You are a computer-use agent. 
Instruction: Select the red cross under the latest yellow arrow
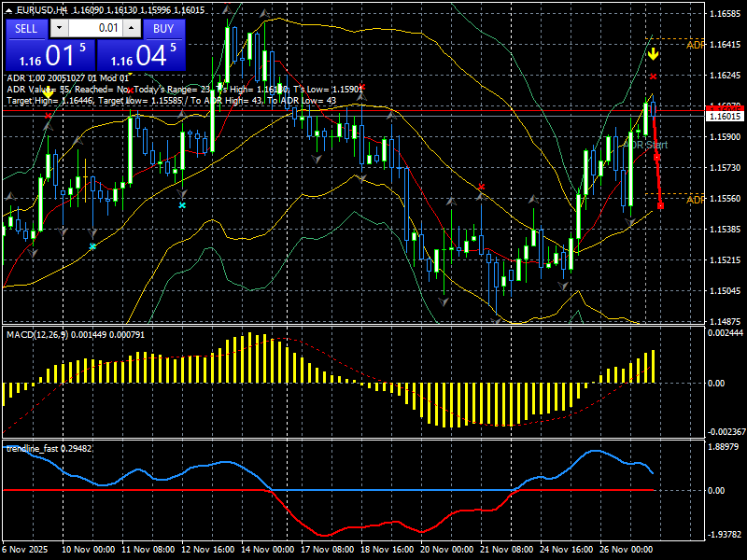pyautogui.click(x=653, y=77)
